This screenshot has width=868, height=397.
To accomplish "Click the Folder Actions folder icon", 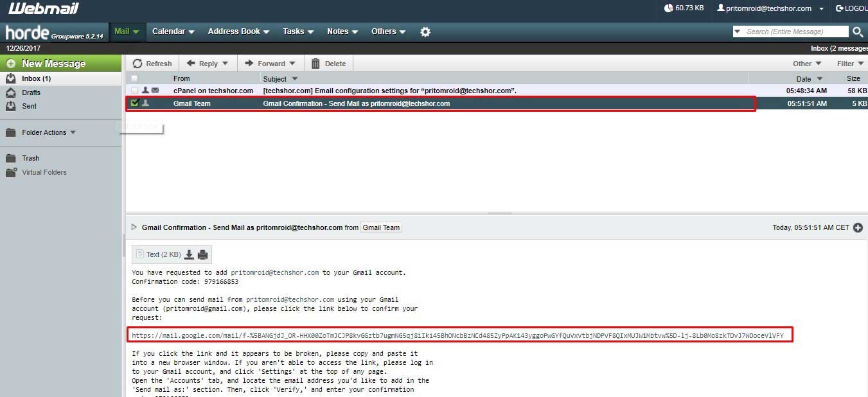I will point(10,132).
